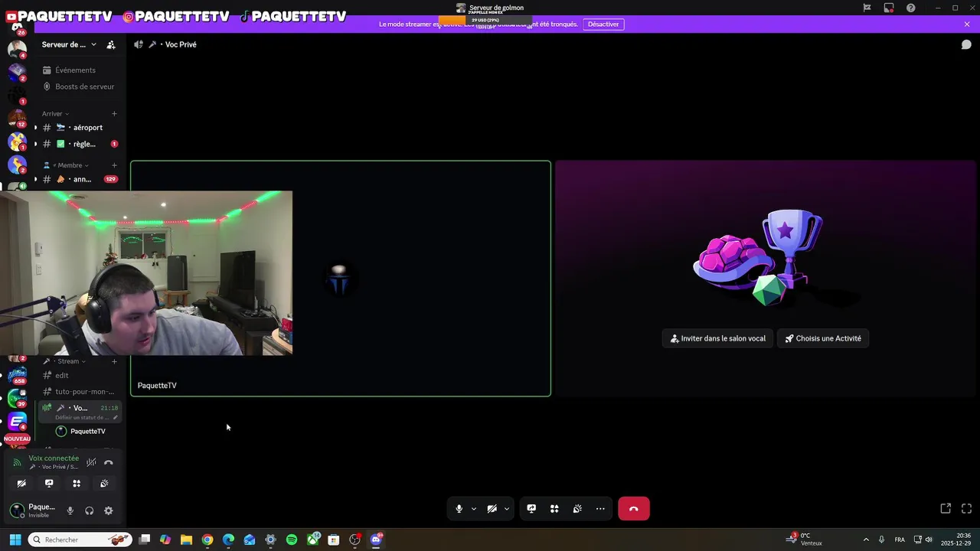Click the pencil next to Définir un statut
Viewport: 980px width, 551px height.
(116, 418)
